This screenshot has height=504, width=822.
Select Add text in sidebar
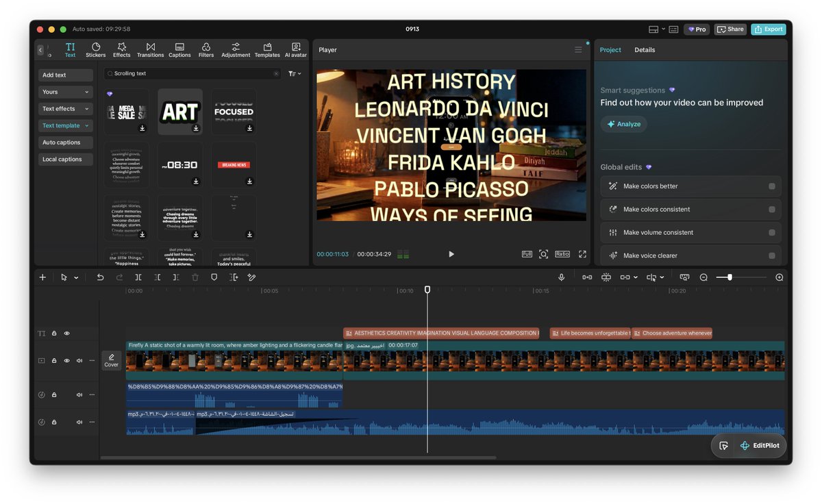coord(66,75)
